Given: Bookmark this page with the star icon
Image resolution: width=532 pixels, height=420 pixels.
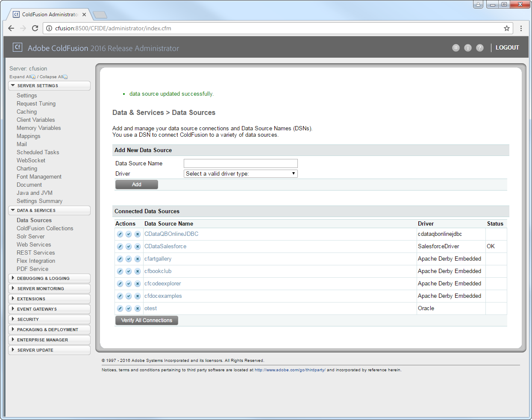Looking at the screenshot, I should tap(507, 28).
